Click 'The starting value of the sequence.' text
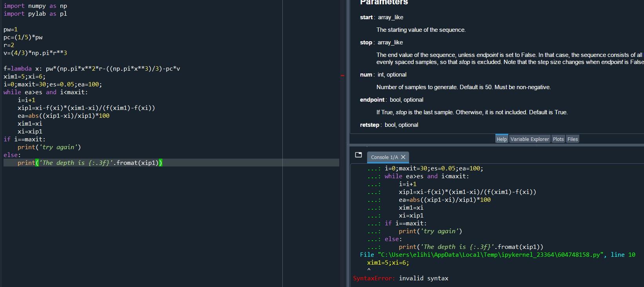The width and height of the screenshot is (644, 287). (x=421, y=30)
